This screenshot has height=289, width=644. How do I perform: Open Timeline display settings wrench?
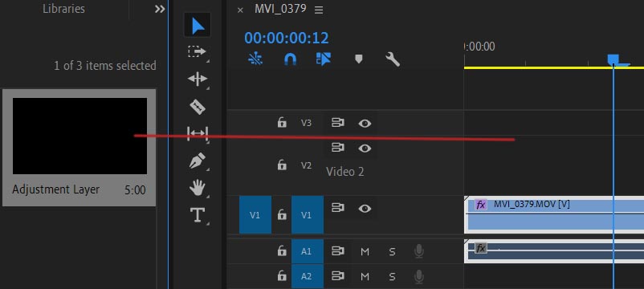393,59
